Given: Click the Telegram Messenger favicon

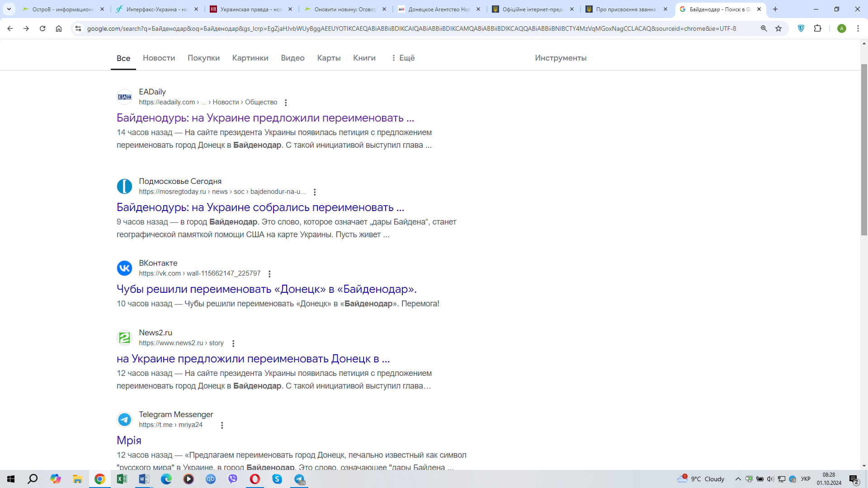Looking at the screenshot, I should pyautogui.click(x=124, y=419).
